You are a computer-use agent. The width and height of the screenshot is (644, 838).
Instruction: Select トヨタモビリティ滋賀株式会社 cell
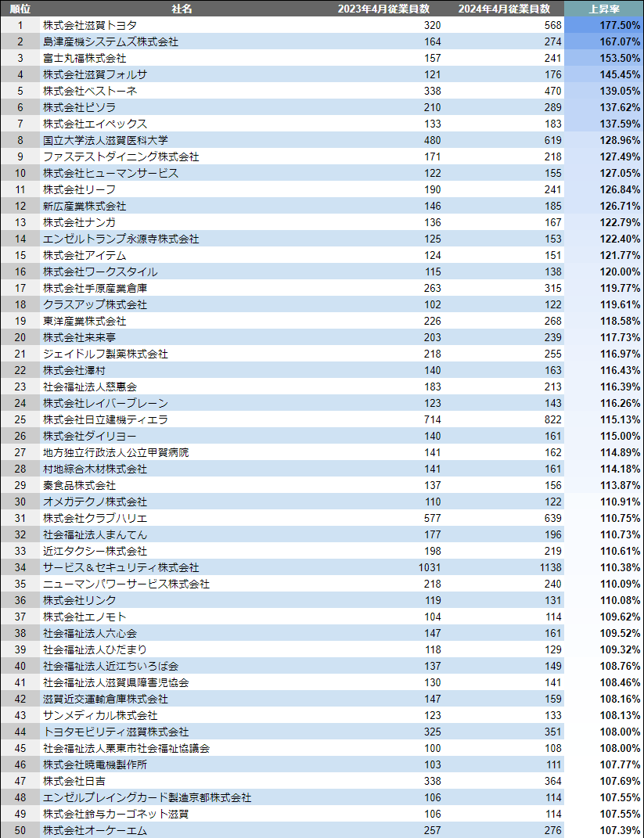[x=182, y=732]
